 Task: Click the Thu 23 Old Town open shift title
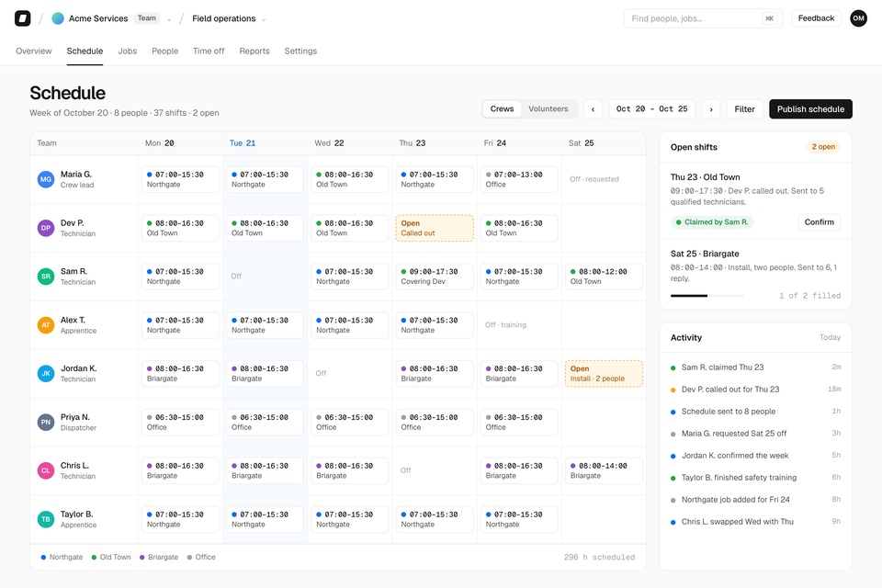(x=706, y=177)
